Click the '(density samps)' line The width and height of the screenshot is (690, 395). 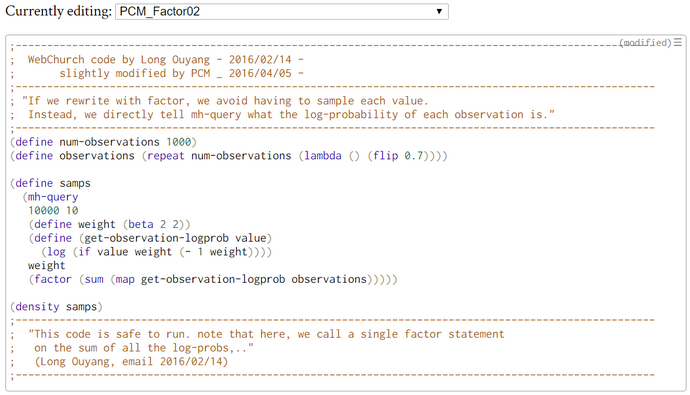(56, 306)
